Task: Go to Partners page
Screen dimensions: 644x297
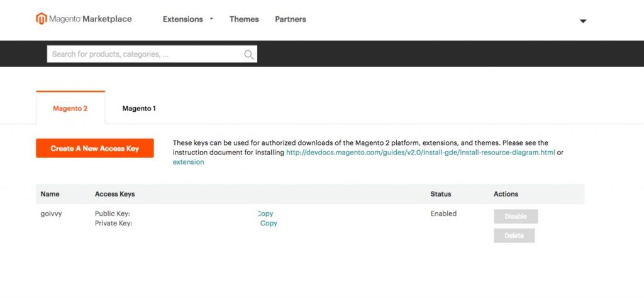Action: click(291, 19)
